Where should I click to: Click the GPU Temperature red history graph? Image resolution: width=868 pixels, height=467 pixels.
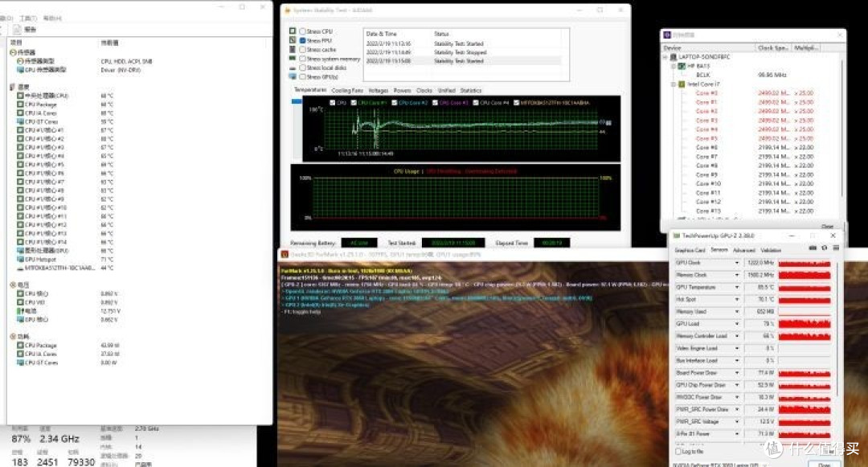[805, 287]
